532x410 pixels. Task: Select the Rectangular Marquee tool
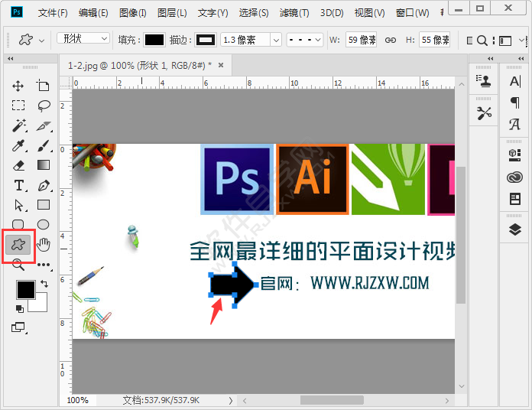[x=18, y=106]
